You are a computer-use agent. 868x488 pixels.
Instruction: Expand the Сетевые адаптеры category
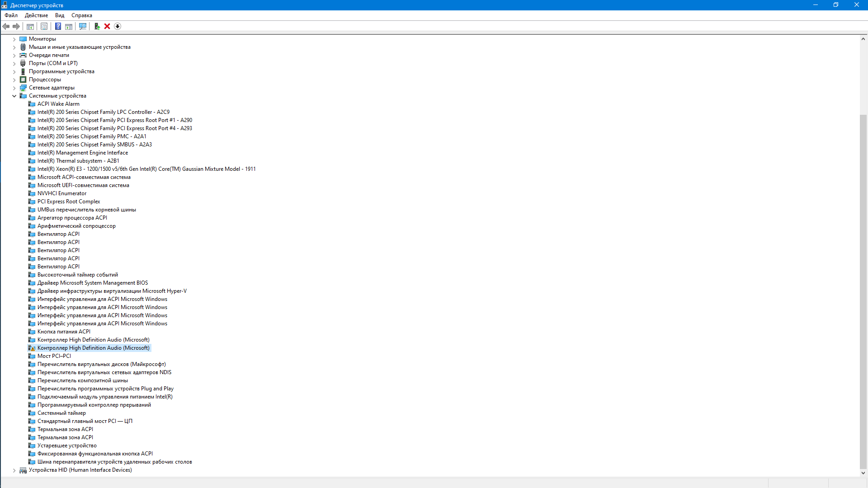pyautogui.click(x=14, y=88)
